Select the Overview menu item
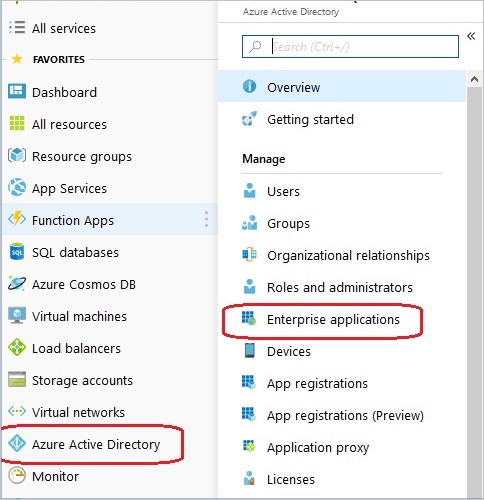484x500 pixels. 342,86
